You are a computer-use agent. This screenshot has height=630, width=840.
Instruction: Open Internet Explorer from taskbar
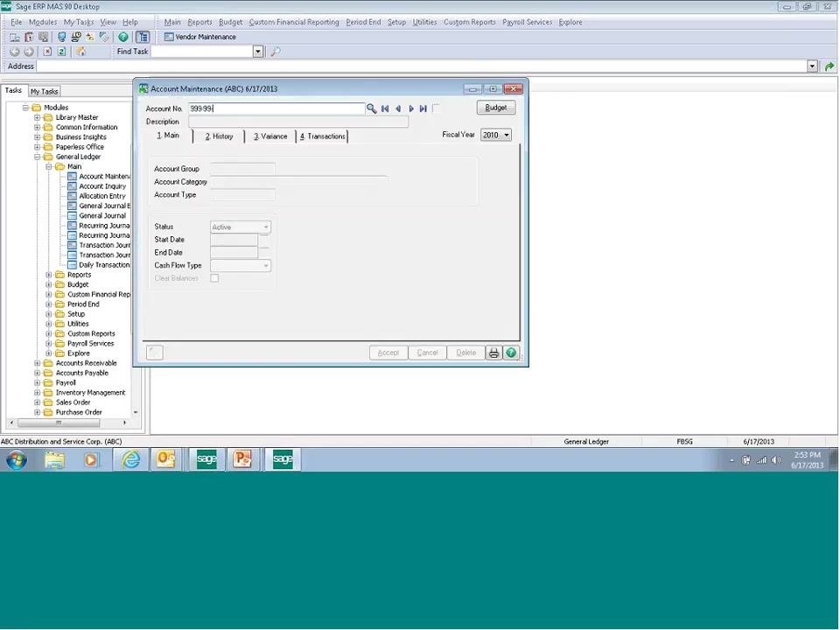click(130, 459)
